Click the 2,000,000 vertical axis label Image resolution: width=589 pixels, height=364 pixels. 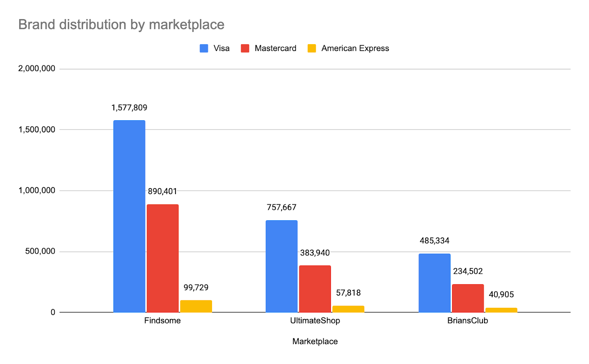37,69
